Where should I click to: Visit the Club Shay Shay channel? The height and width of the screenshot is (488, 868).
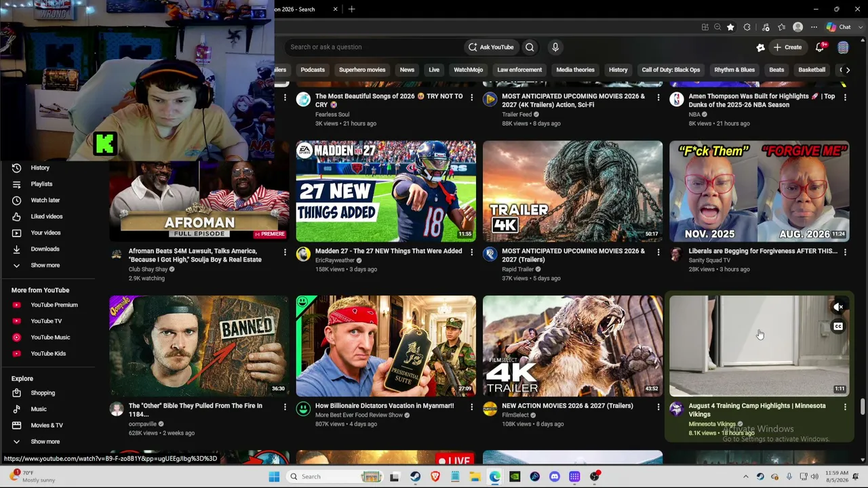(x=148, y=269)
